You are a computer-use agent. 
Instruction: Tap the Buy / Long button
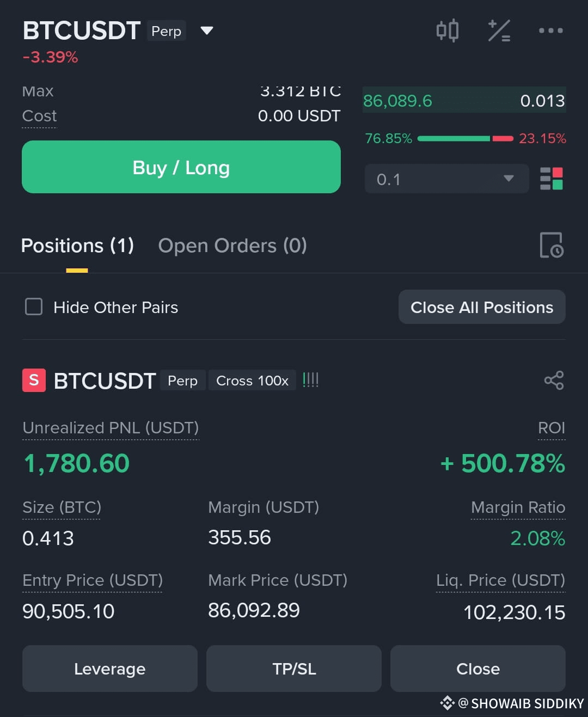[x=181, y=167]
